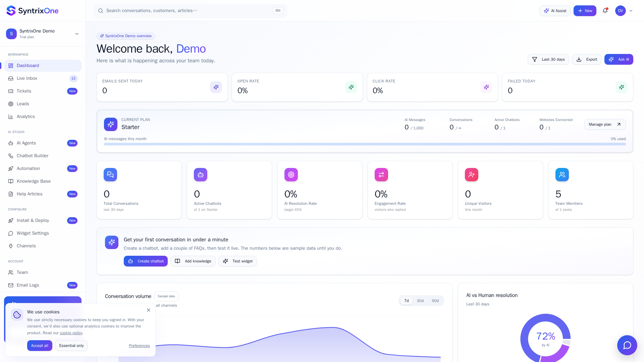This screenshot has height=362, width=644.
Task: Click the Ask AI button
Action: (x=619, y=59)
